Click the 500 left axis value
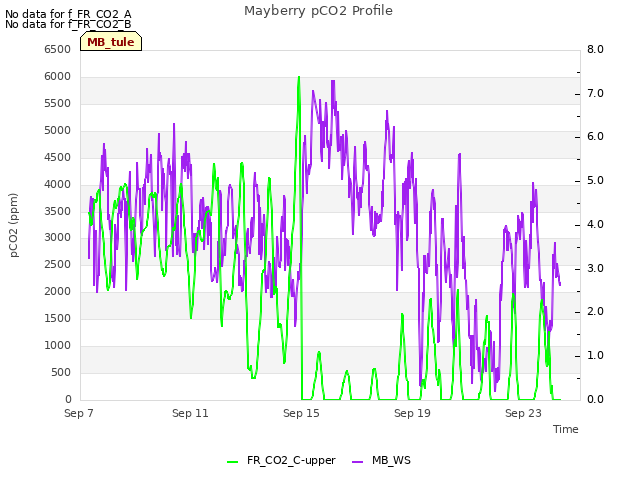This screenshot has width=640, height=480. (x=61, y=372)
